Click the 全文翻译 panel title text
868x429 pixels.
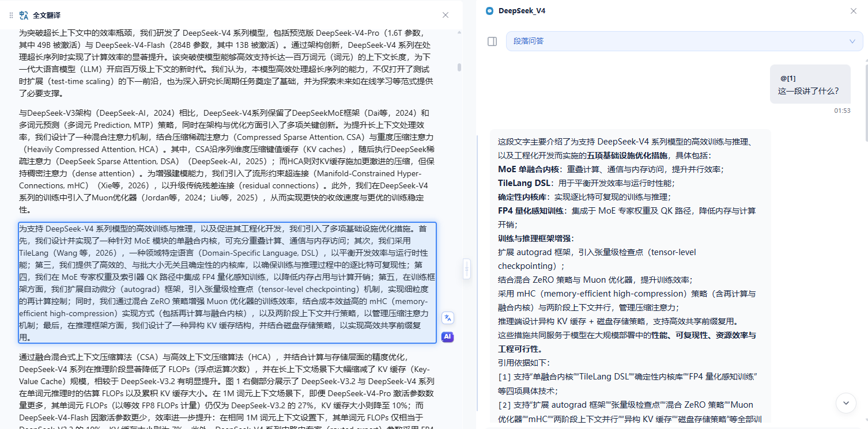click(x=47, y=15)
